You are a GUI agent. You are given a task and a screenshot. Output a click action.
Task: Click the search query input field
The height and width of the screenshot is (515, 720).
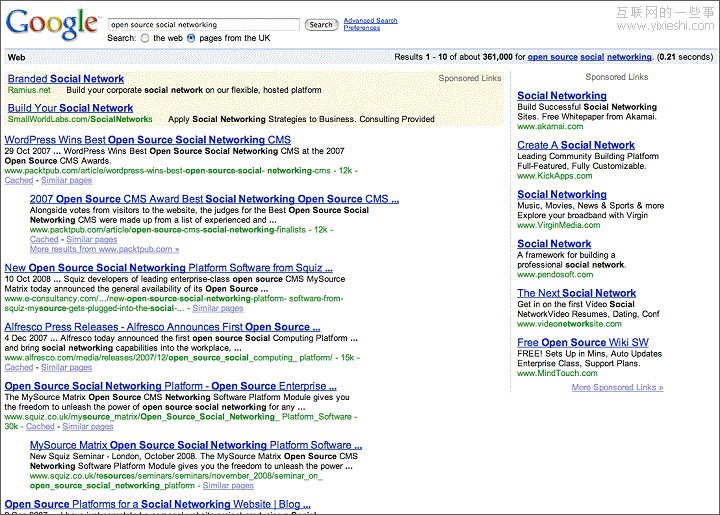pos(203,24)
